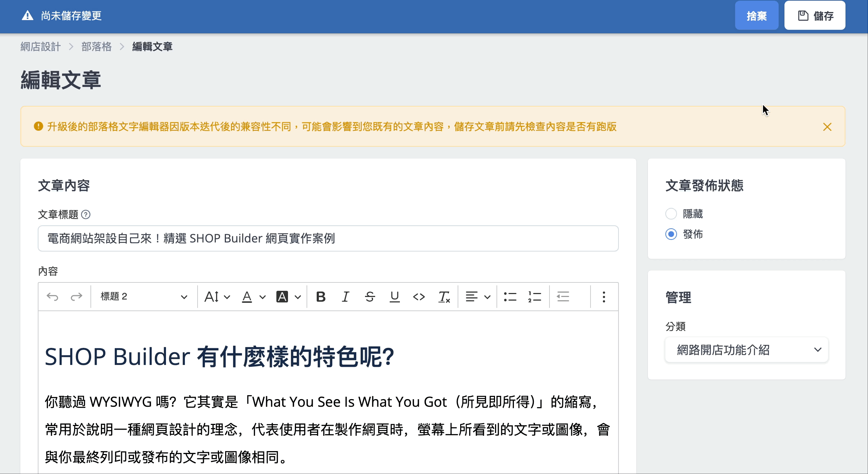This screenshot has width=868, height=474.
Task: Click the orange exclamation icon in banner
Action: coord(38,126)
